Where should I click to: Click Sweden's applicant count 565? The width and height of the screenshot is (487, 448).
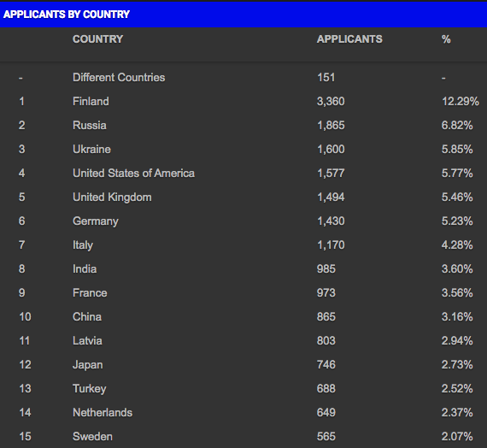pos(326,437)
